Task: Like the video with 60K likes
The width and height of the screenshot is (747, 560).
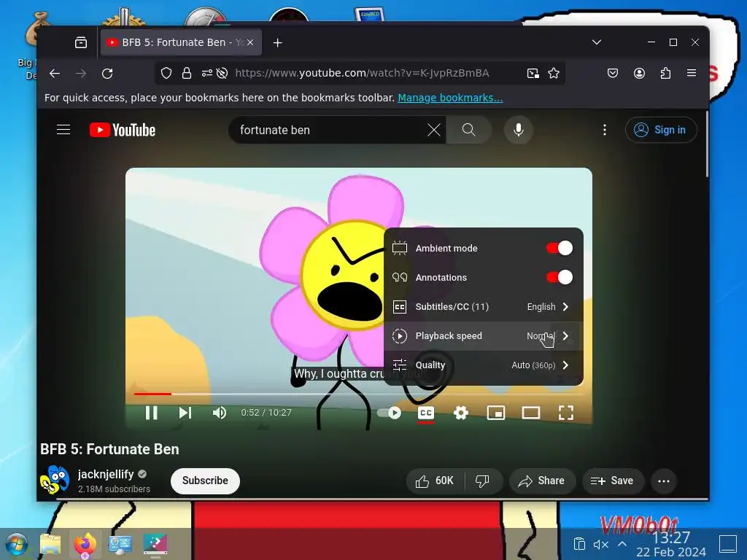Action: click(x=435, y=481)
